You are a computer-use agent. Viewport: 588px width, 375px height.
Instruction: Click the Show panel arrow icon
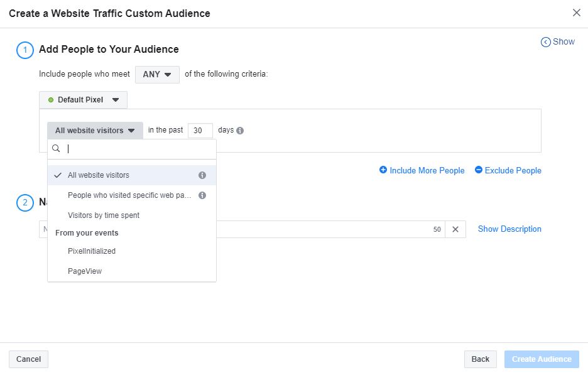pyautogui.click(x=545, y=42)
